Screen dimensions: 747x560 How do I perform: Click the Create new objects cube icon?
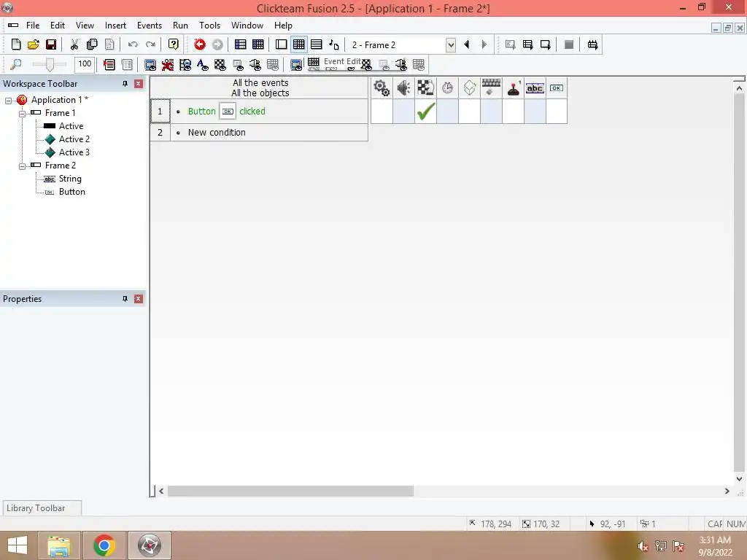469,88
